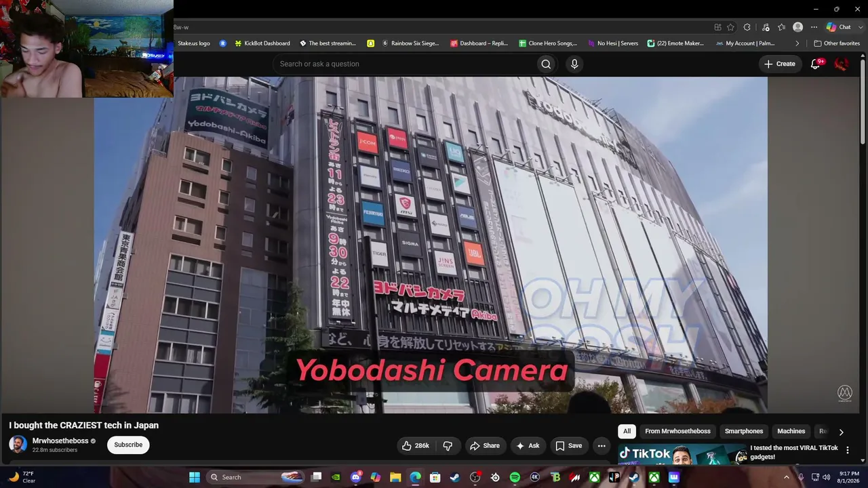Click the YouTube search magnifier button
Image resolution: width=868 pixels, height=488 pixels.
[546, 64]
